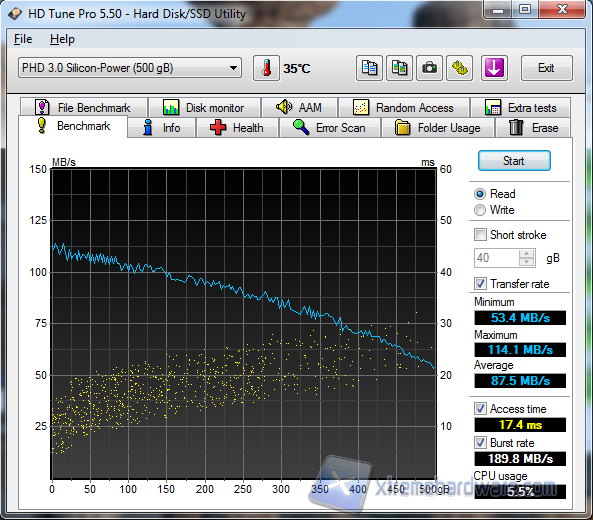
Task: Open the Health tab red cross
Action: pyautogui.click(x=218, y=127)
